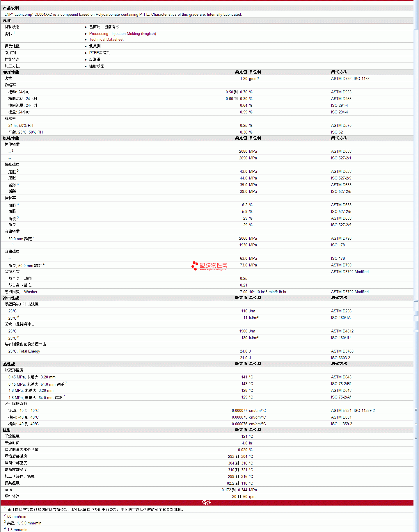Click the test method ASTM D792, ISO 1183
Screen dimensions: 419x532
click(x=350, y=79)
